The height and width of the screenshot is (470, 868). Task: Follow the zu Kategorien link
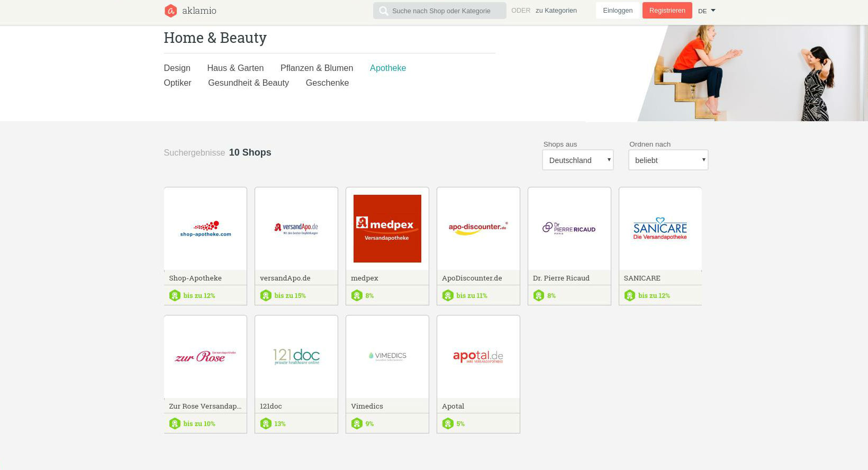click(556, 11)
